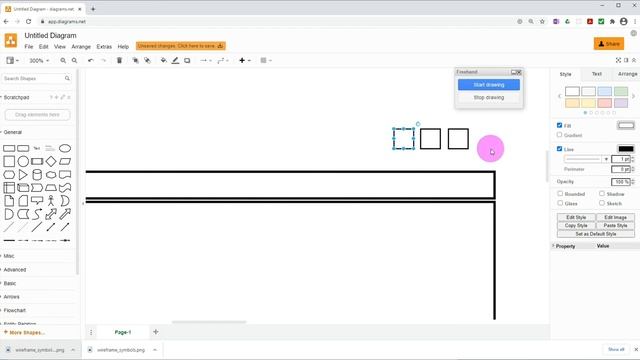The height and width of the screenshot is (360, 640).
Task: Select the diamond shape in General
Action: pos(51,161)
